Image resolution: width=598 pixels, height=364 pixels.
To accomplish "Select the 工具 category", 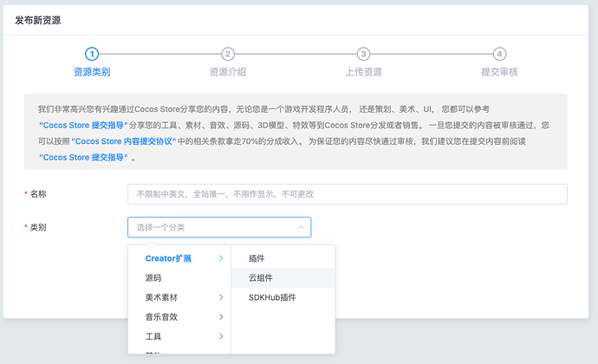I will click(x=179, y=336).
